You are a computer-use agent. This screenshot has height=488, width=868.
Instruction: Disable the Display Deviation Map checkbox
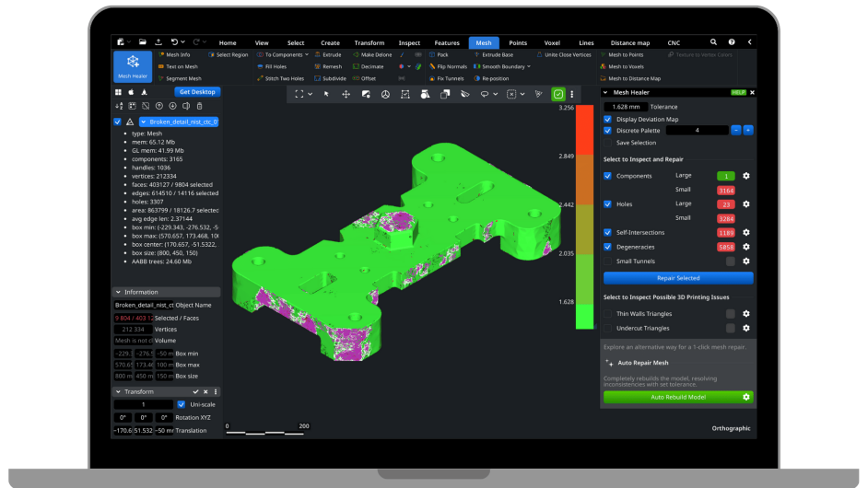(x=607, y=119)
